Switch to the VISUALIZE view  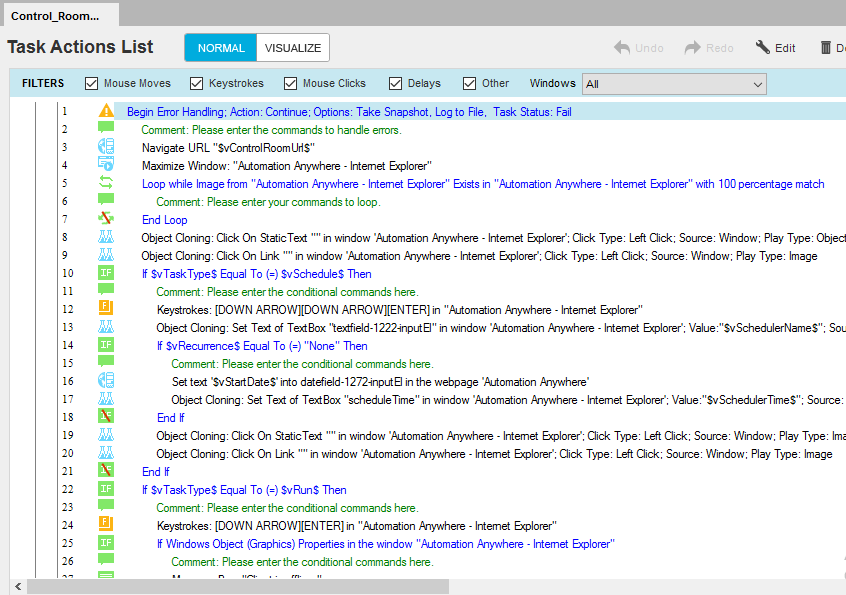[x=293, y=48]
